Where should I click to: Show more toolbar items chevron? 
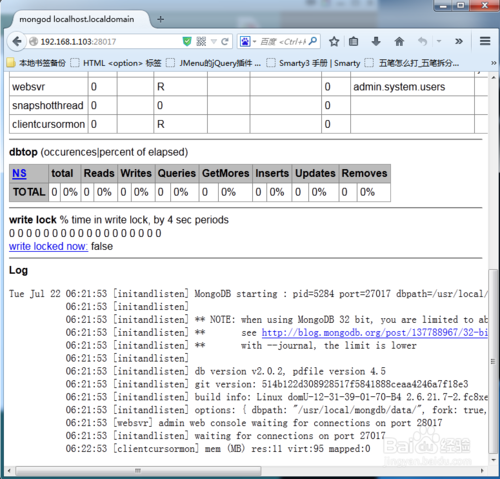[x=459, y=42]
